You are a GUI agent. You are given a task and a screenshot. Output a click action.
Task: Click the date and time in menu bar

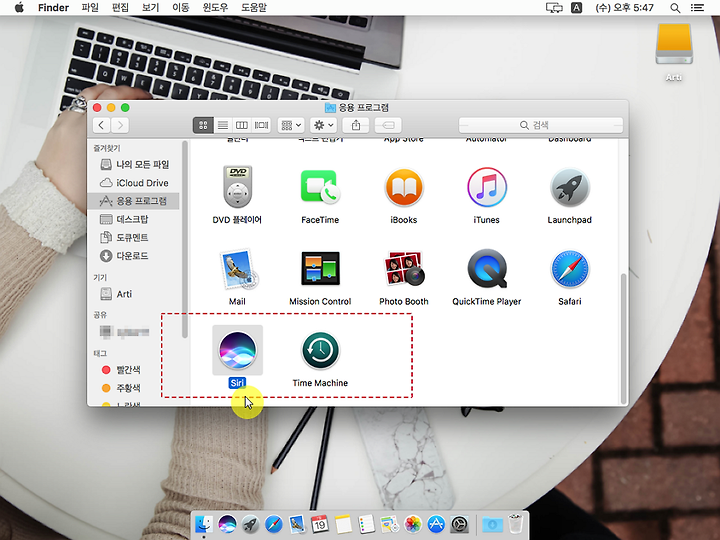[x=624, y=7]
